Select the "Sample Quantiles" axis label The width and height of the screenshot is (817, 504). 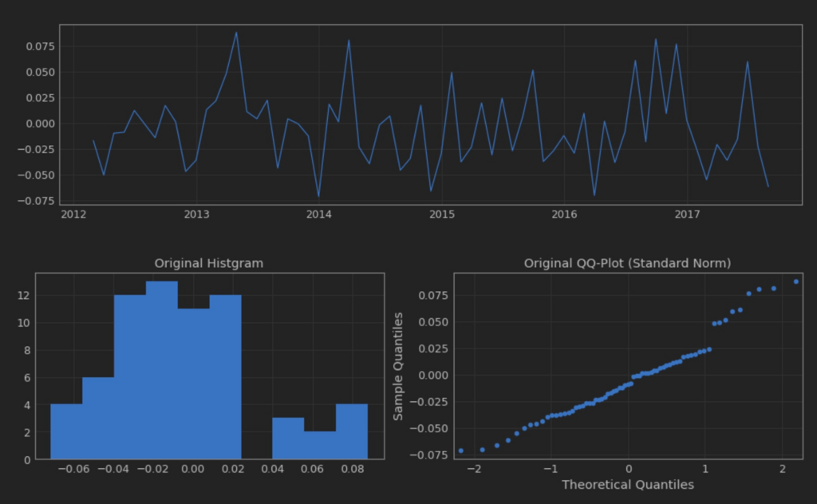(399, 367)
